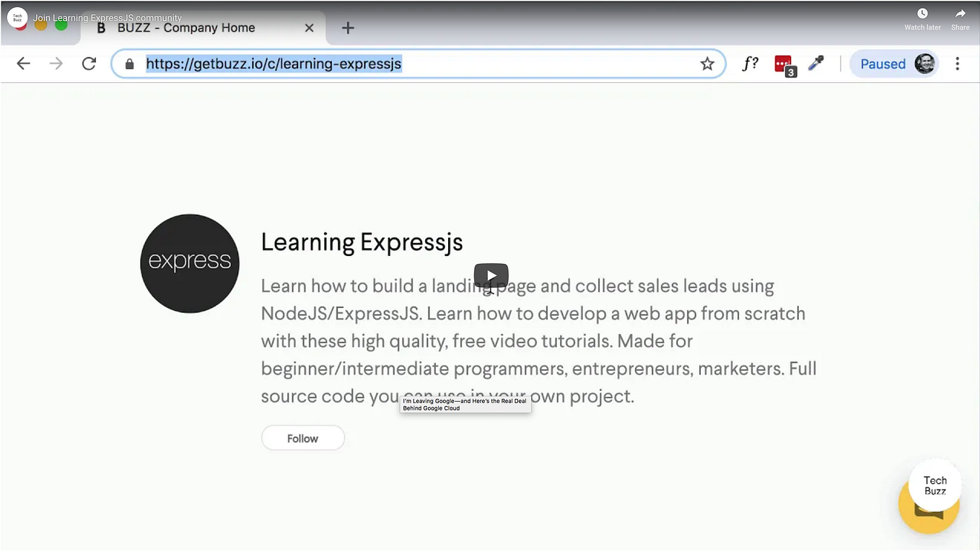Click the Tech Buzz channel logo

pos(18,18)
